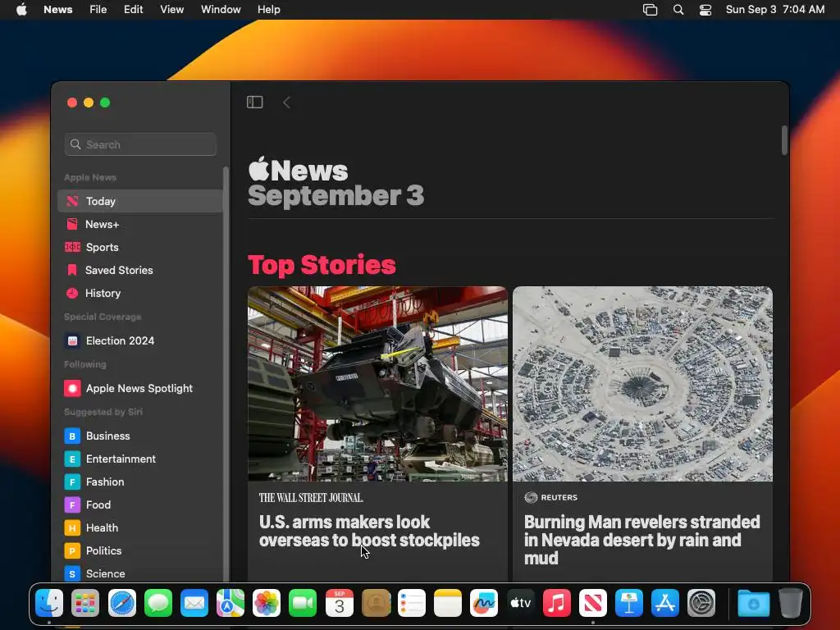The height and width of the screenshot is (630, 840).
Task: Open the U.S. arms makers story headline
Action: pyautogui.click(x=369, y=531)
